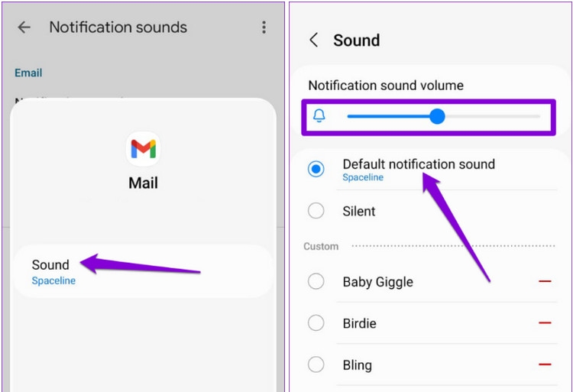
Task: Tap the Bling sound label
Action: click(357, 365)
